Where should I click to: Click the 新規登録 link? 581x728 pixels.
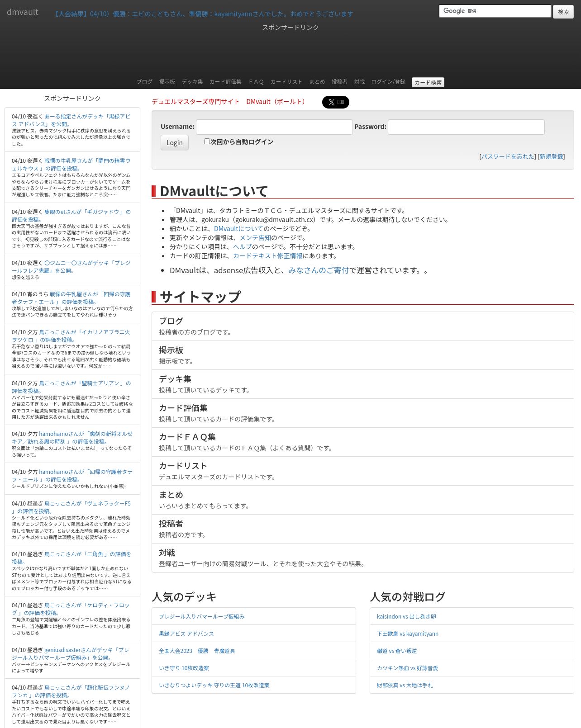[551, 156]
